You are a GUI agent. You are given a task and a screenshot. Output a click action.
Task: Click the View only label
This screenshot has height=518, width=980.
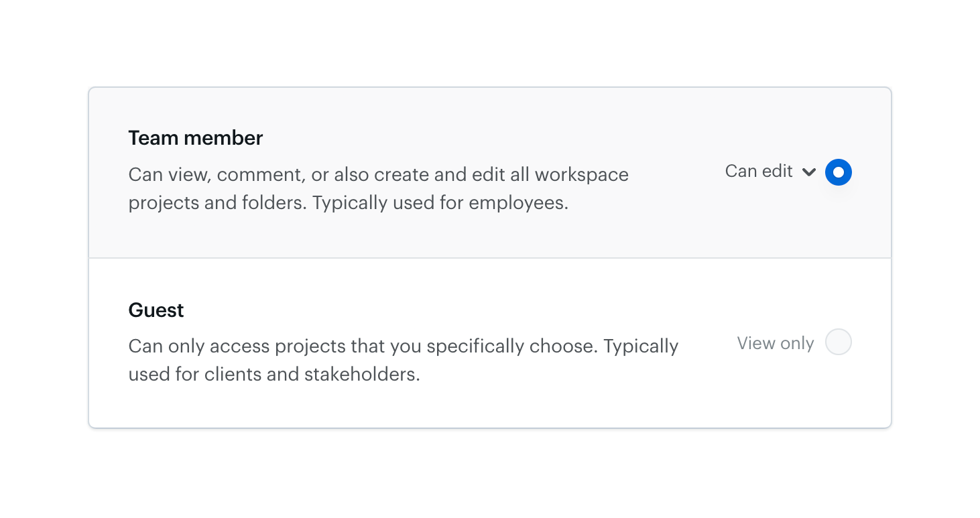pyautogui.click(x=775, y=343)
